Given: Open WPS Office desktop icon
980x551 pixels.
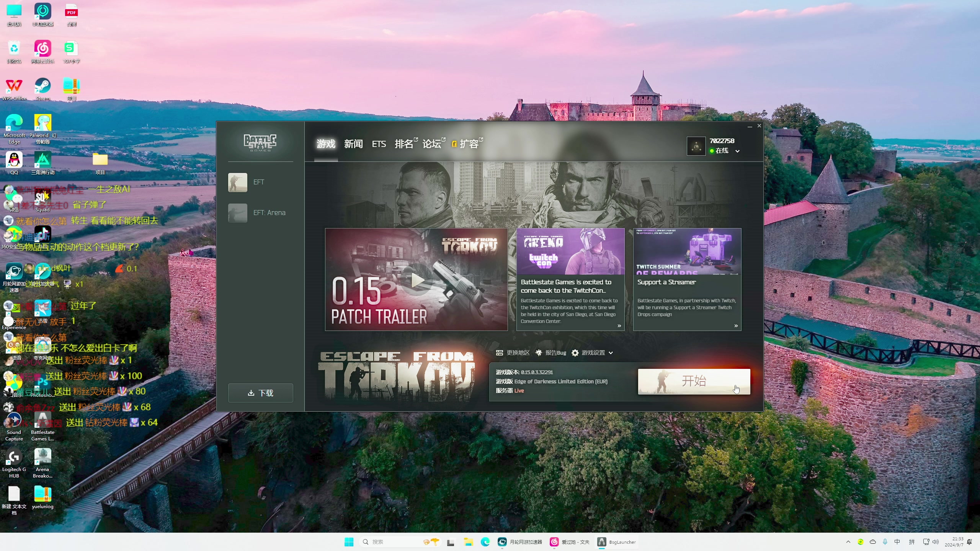Looking at the screenshot, I should (x=14, y=89).
